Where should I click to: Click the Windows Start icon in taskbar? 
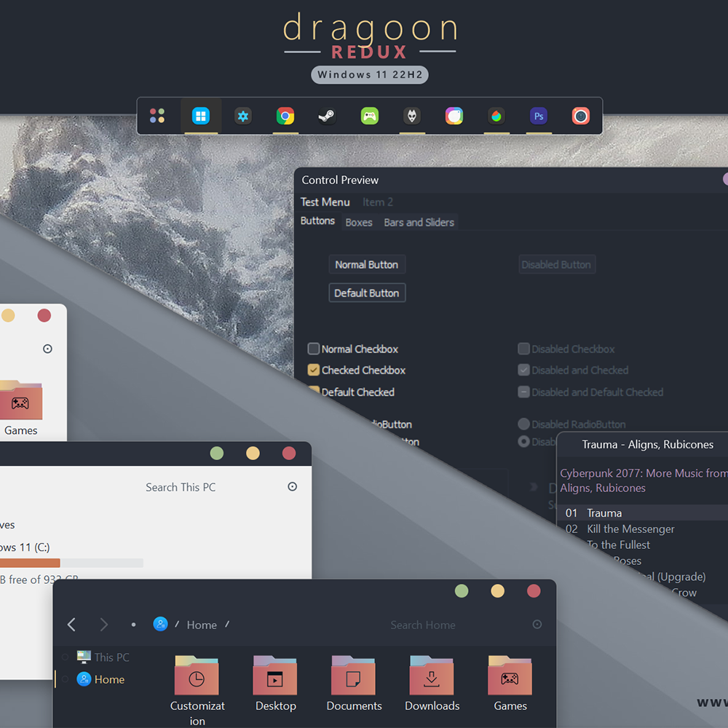pyautogui.click(x=201, y=116)
